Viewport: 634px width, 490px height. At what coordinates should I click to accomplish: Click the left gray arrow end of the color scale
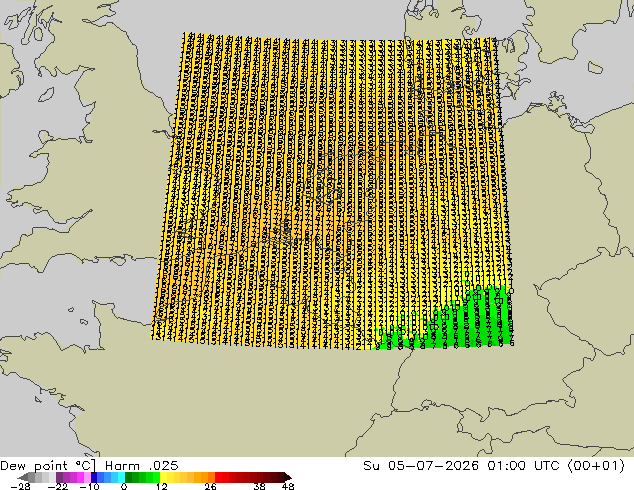[x=23, y=477]
